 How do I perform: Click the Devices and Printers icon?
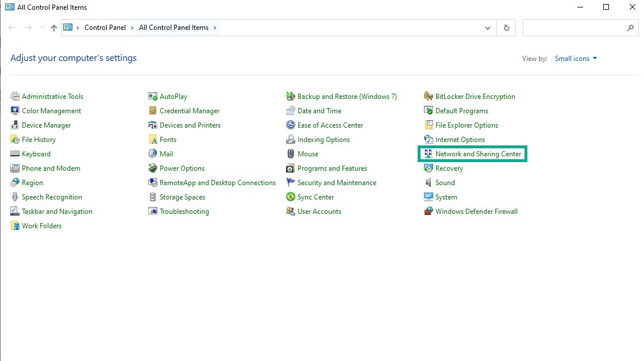coord(153,125)
